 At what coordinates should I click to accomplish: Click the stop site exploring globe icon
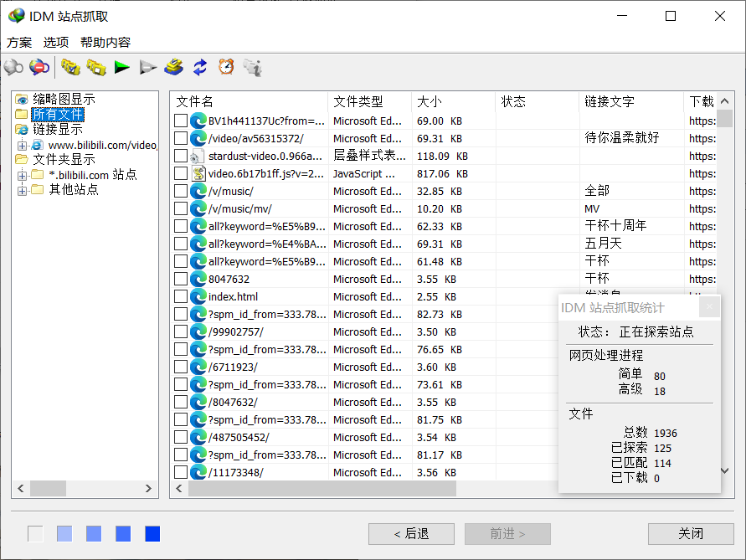coord(39,68)
